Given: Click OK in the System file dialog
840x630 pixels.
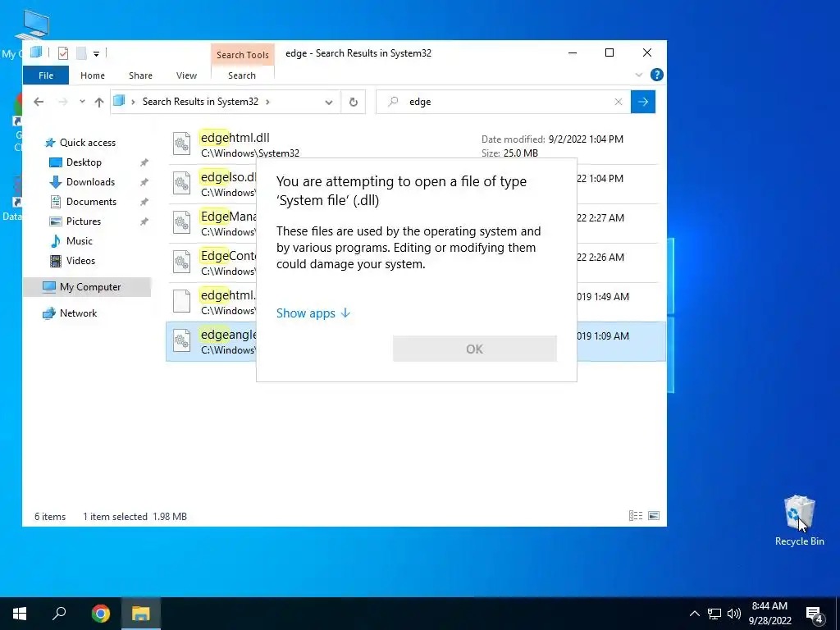Looking at the screenshot, I should point(475,349).
